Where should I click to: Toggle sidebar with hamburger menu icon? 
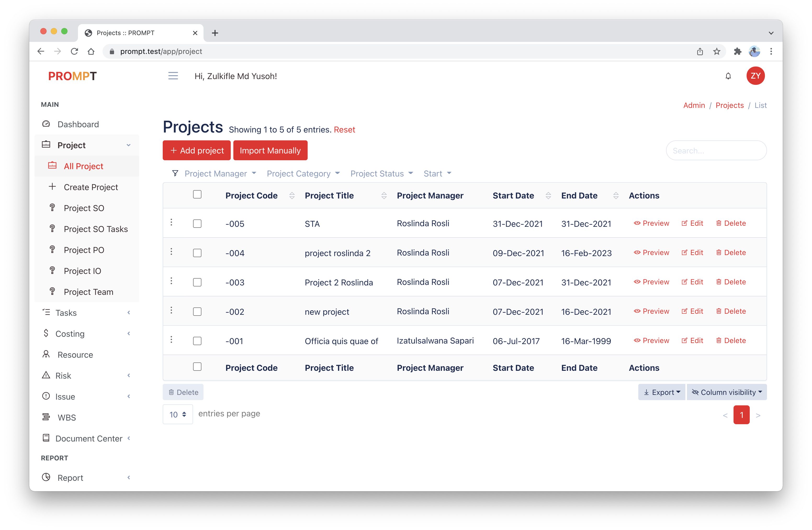coord(173,76)
